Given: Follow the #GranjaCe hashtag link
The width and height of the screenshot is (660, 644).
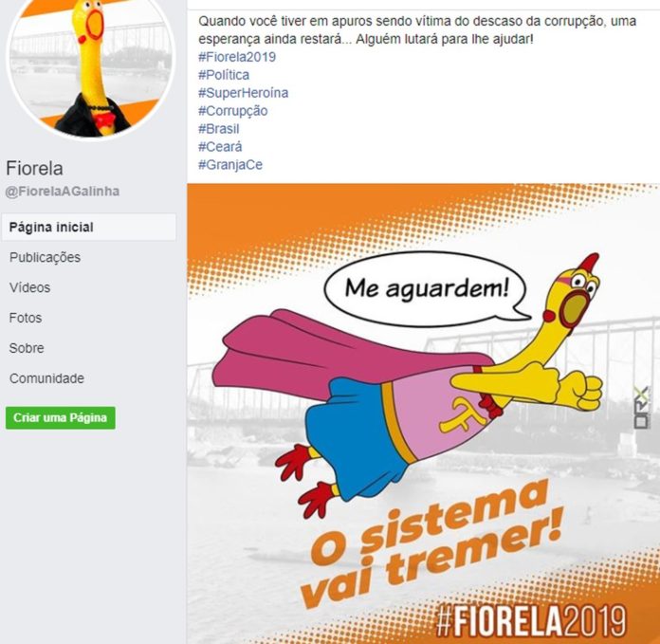Looking at the screenshot, I should pos(230,165).
